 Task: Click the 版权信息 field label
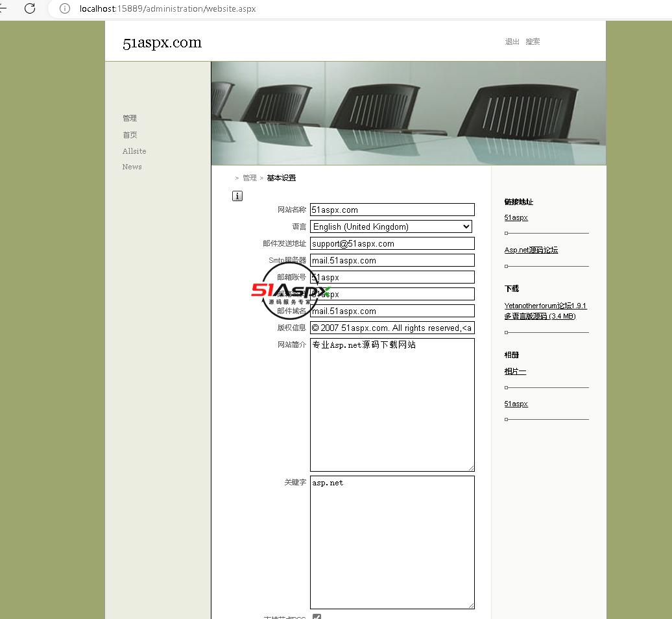point(292,328)
